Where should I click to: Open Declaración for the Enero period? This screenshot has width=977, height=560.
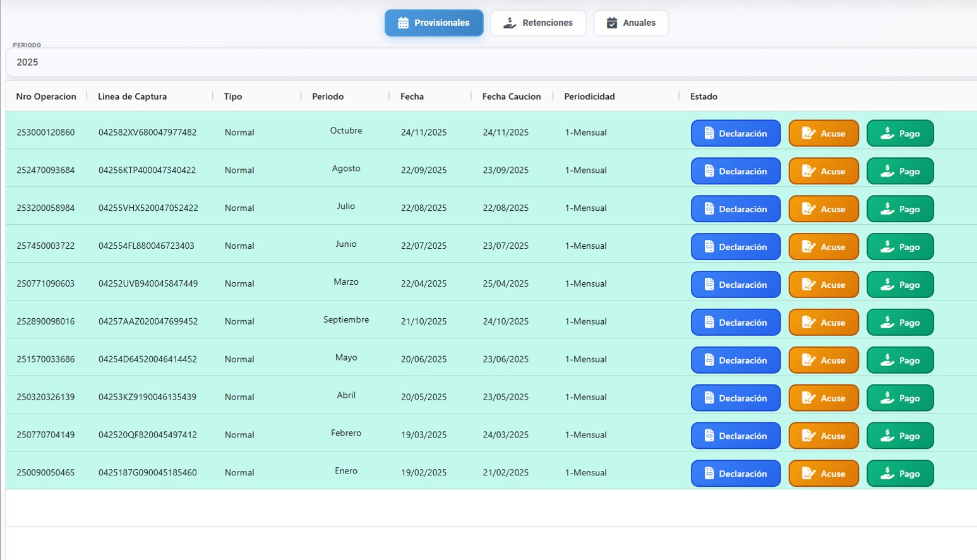736,474
